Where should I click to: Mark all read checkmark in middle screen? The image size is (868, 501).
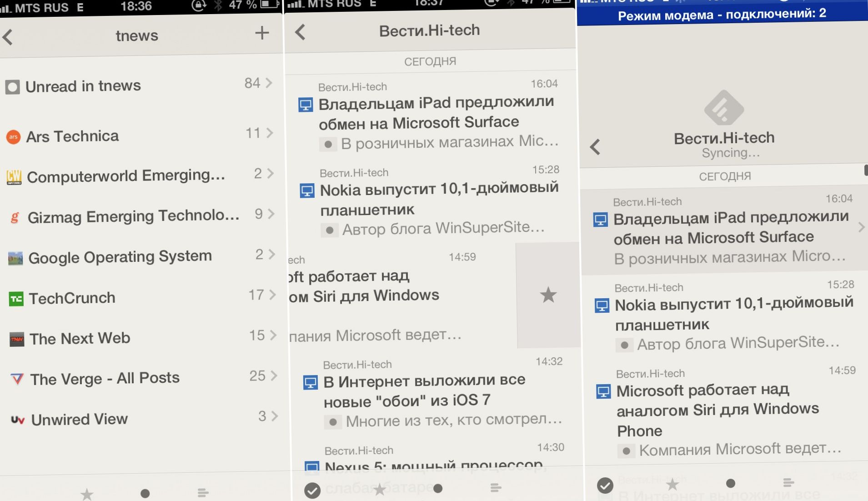tap(312, 491)
